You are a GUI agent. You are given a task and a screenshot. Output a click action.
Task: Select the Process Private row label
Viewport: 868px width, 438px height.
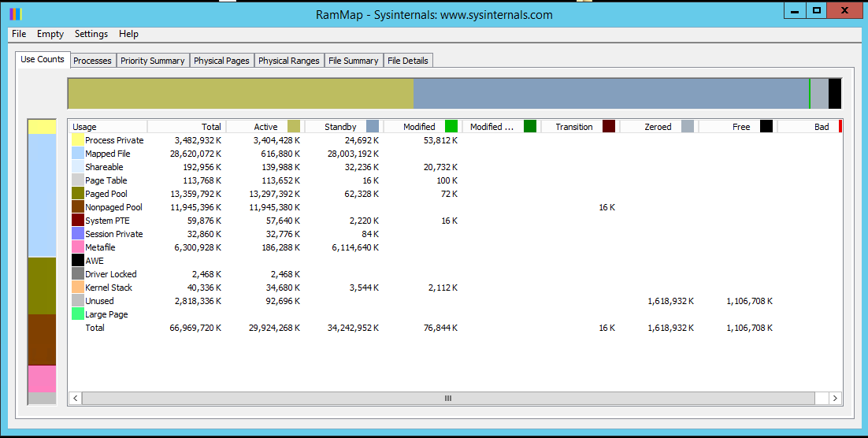(114, 140)
